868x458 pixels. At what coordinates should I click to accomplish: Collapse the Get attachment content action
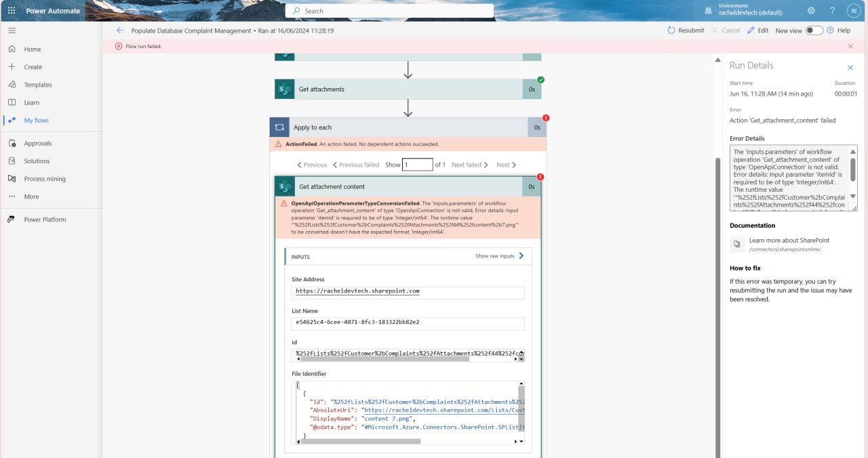tap(408, 186)
